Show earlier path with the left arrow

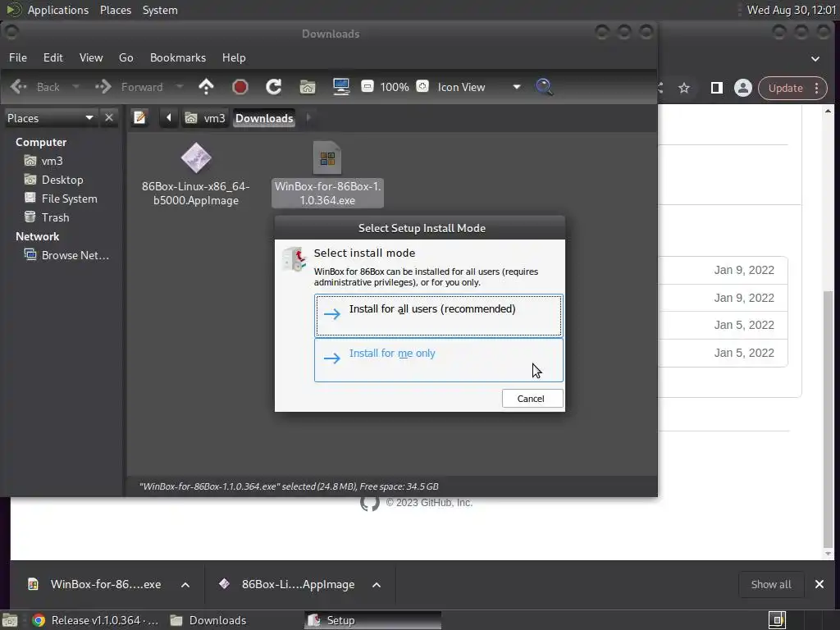coord(168,117)
